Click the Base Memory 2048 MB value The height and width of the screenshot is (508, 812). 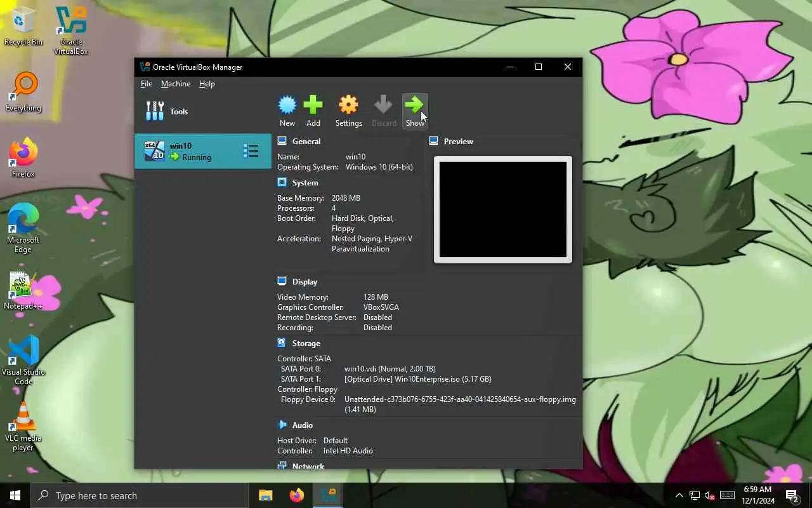click(346, 198)
